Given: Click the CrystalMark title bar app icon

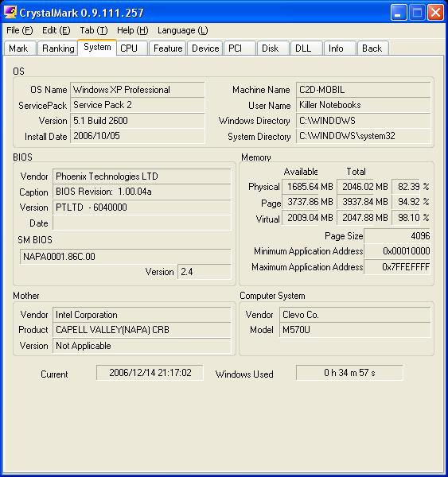Looking at the screenshot, I should tap(10, 13).
